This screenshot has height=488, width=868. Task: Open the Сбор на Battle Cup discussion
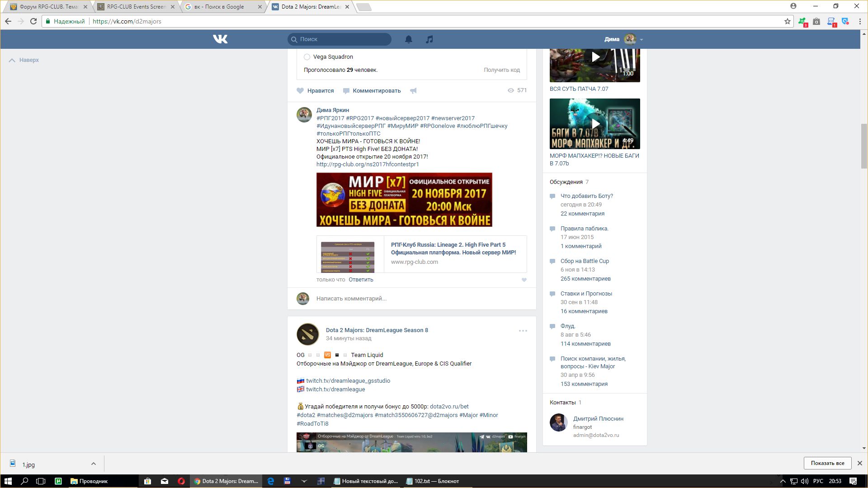coord(585,261)
